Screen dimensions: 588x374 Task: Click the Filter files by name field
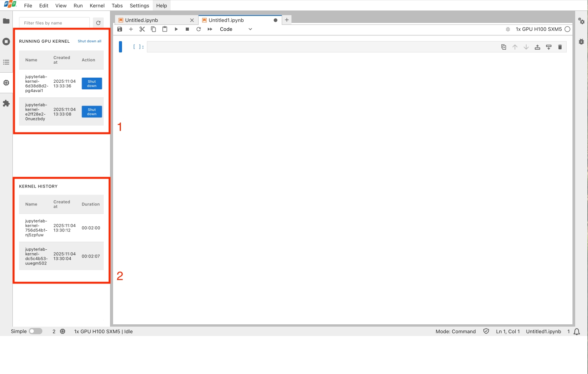click(54, 23)
